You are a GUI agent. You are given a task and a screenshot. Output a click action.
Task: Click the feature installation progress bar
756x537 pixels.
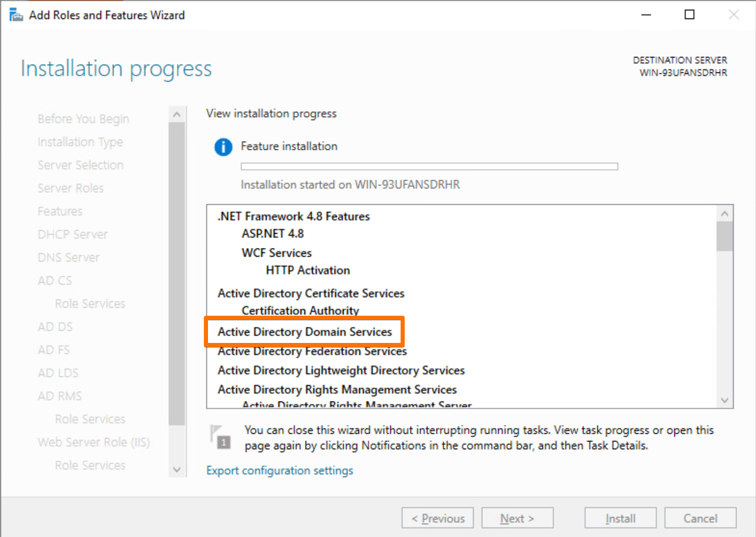429,166
